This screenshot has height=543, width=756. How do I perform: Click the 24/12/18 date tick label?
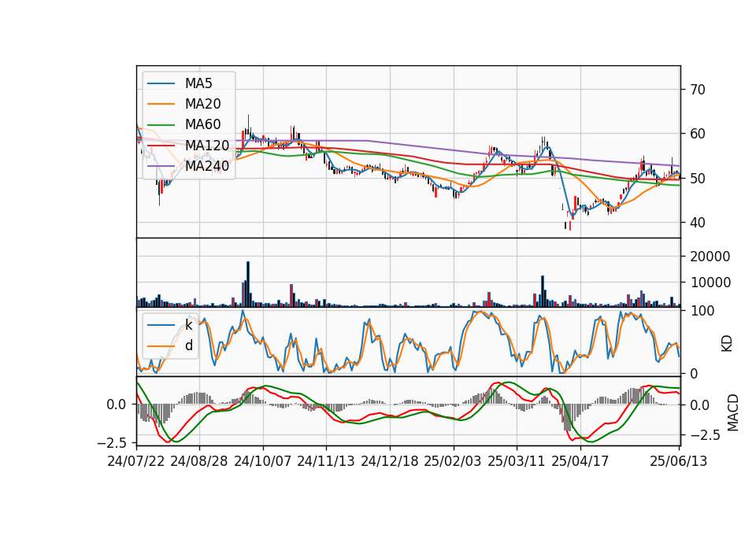(390, 461)
